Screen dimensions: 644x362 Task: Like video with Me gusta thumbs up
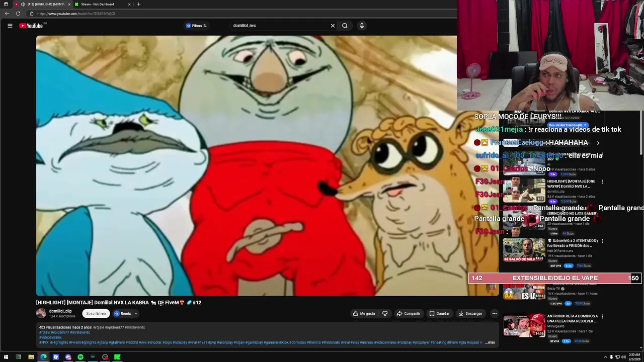[x=364, y=313]
